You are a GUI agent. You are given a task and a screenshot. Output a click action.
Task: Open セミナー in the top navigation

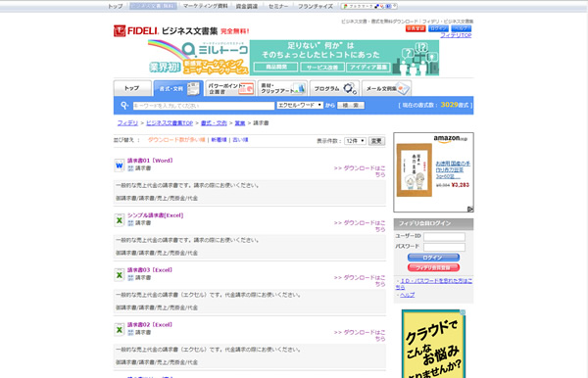pos(278,7)
